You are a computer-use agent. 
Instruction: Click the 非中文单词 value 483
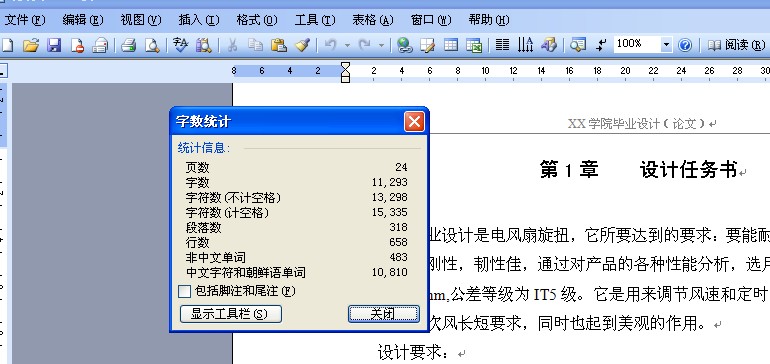pos(398,257)
